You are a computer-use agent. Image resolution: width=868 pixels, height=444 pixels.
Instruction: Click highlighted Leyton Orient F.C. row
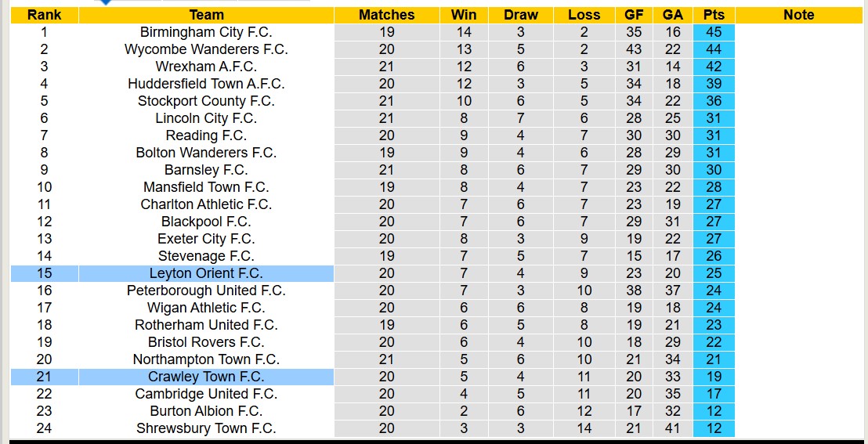point(206,273)
